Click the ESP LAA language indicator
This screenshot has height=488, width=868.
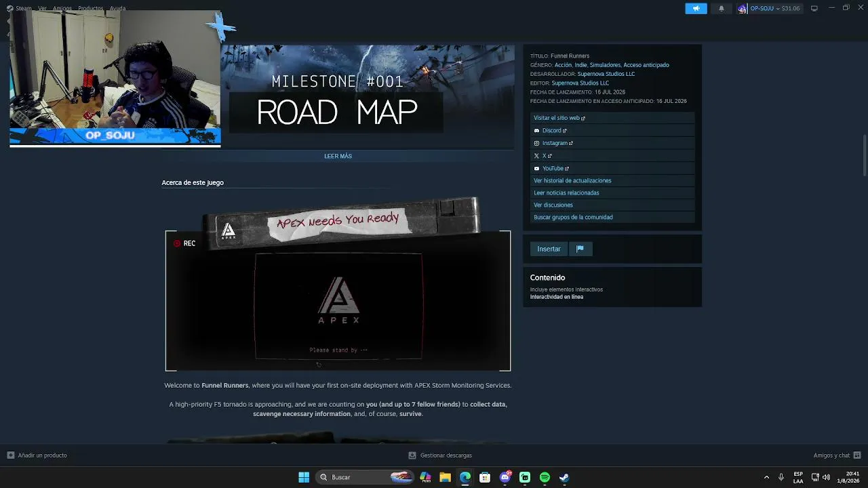pyautogui.click(x=798, y=477)
